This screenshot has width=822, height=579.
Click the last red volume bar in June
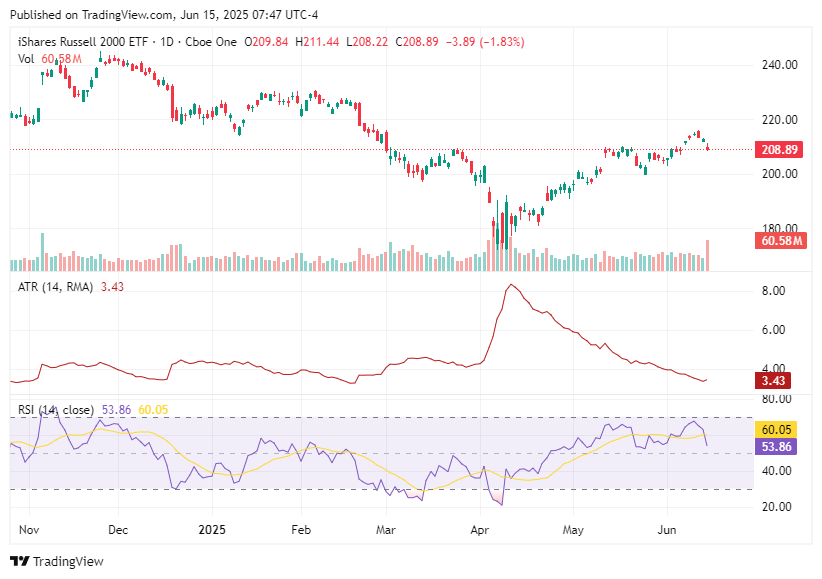point(708,255)
